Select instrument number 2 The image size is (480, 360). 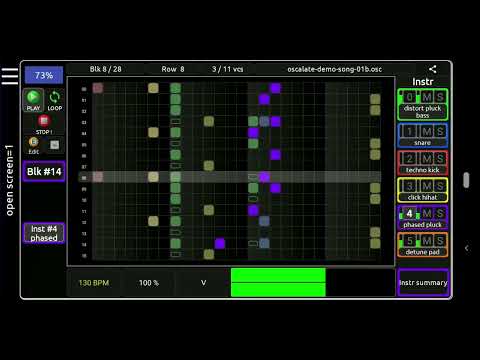pyautogui.click(x=410, y=159)
